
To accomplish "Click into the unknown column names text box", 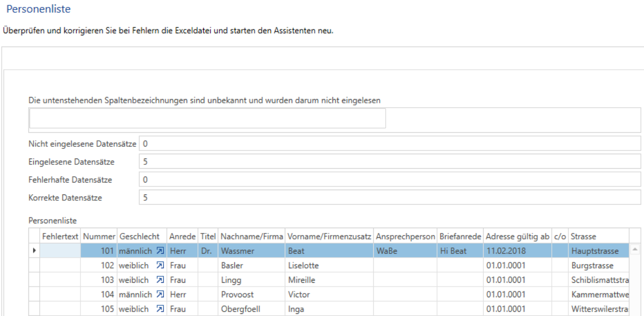I will coord(208,118).
